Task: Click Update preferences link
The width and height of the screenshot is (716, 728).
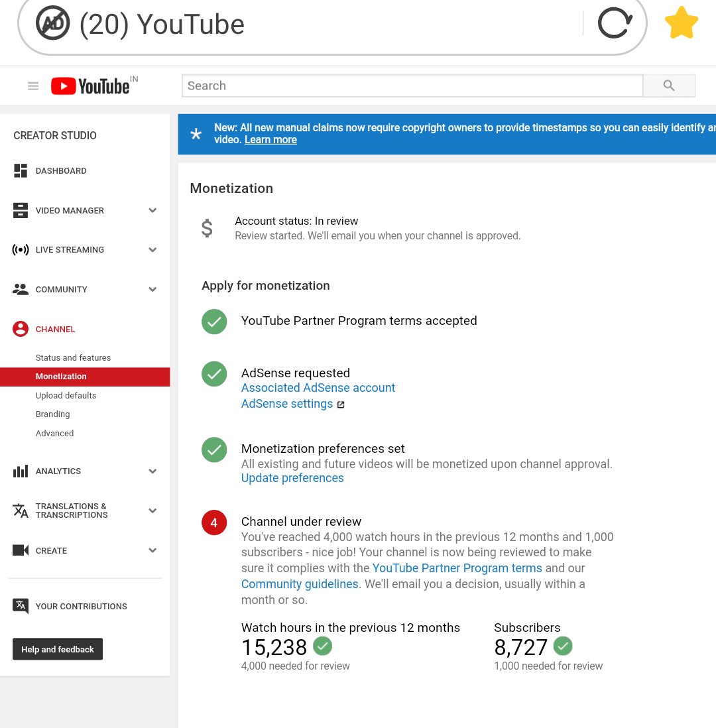Action: 292,478
